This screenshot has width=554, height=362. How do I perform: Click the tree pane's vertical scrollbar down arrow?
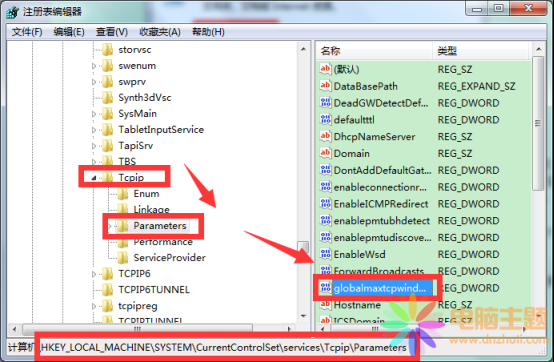click(303, 316)
